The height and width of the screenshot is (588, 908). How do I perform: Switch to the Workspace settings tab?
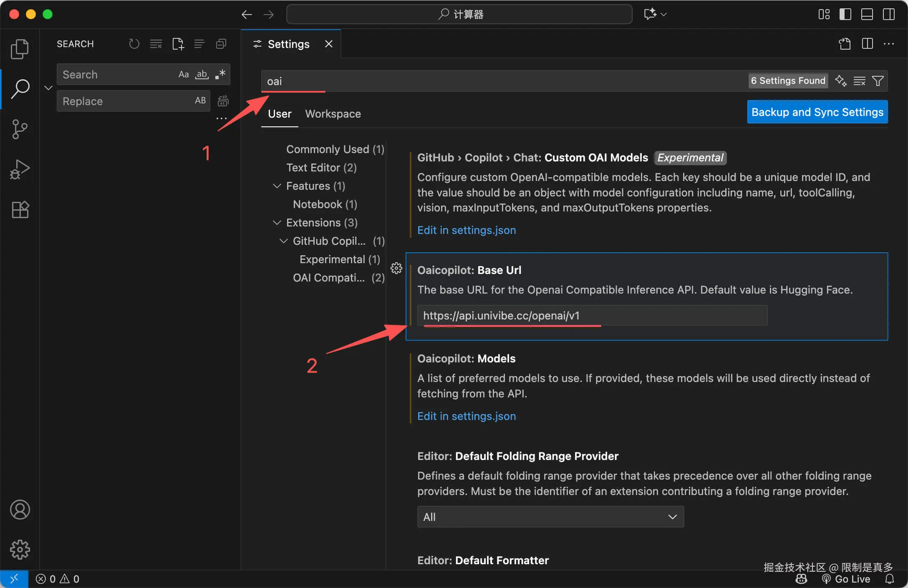(333, 114)
